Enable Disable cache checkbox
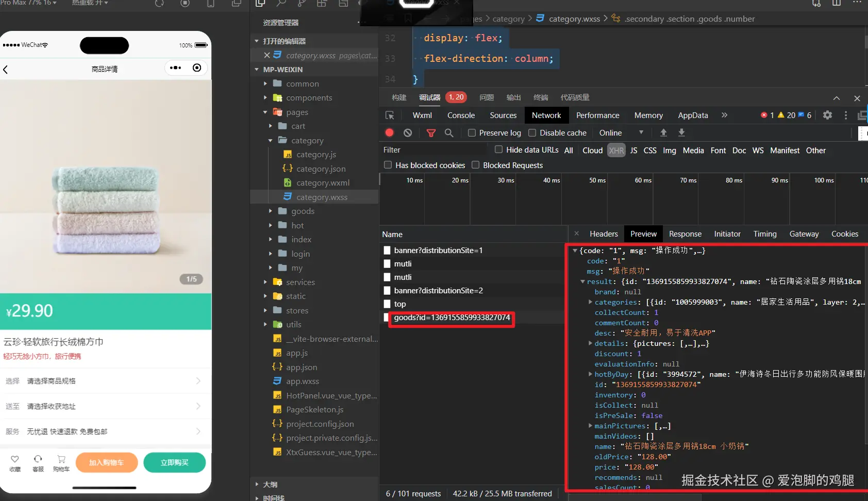Image resolution: width=868 pixels, height=501 pixels. point(532,133)
